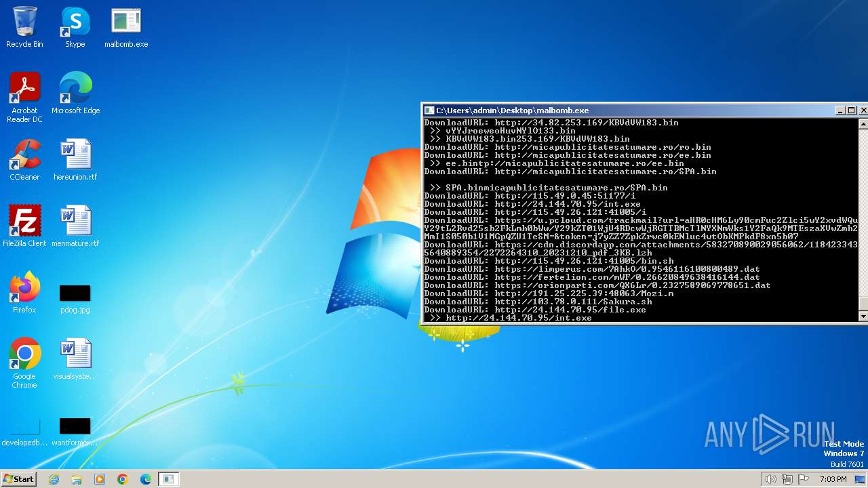The height and width of the screenshot is (488, 868).
Task: Click the cdn.discordapp.com attachments line
Action: (641, 249)
